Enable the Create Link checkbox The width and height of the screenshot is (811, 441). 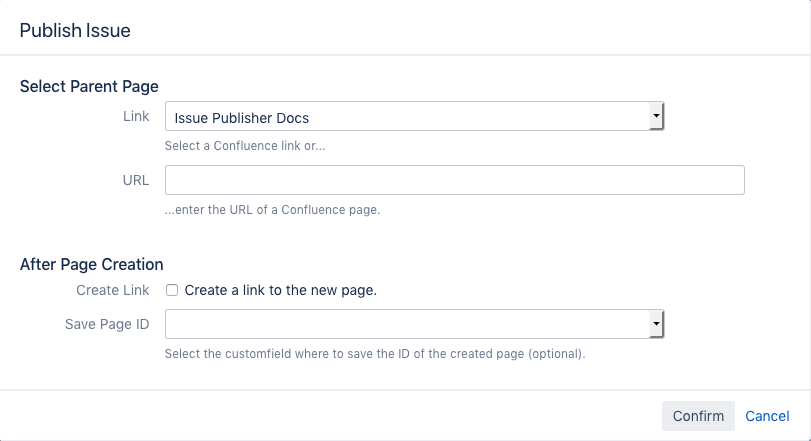click(x=172, y=290)
